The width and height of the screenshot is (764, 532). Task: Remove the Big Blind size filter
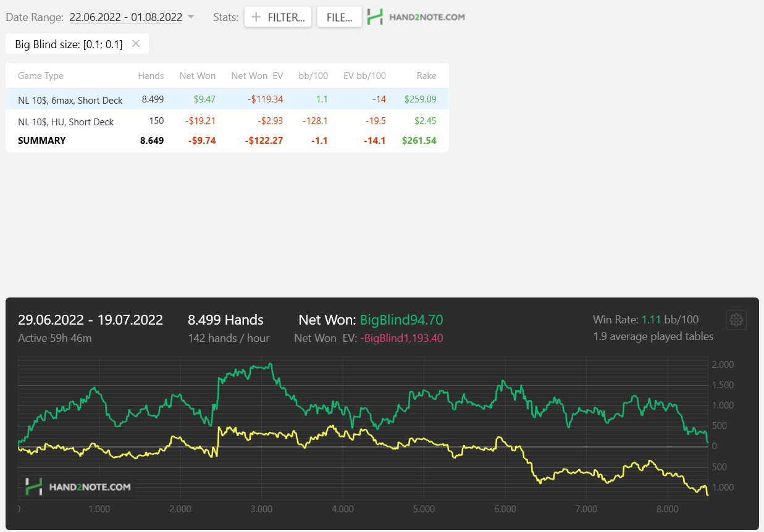136,44
